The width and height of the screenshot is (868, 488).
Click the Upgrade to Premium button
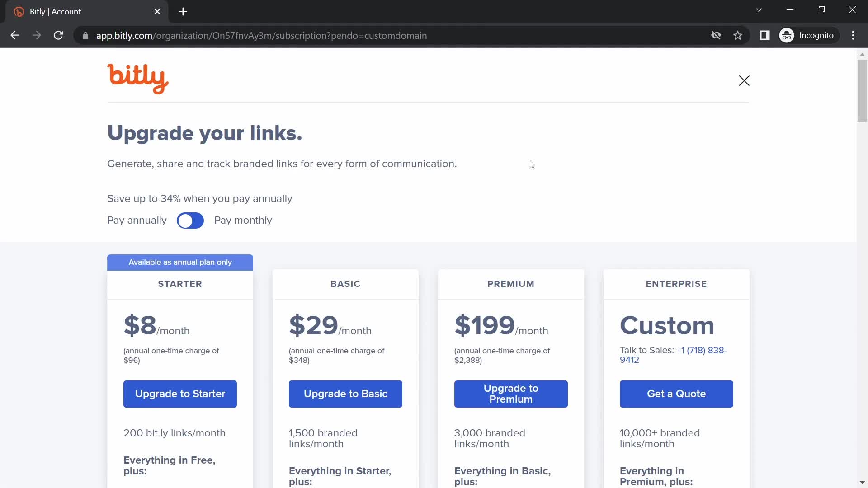(511, 394)
